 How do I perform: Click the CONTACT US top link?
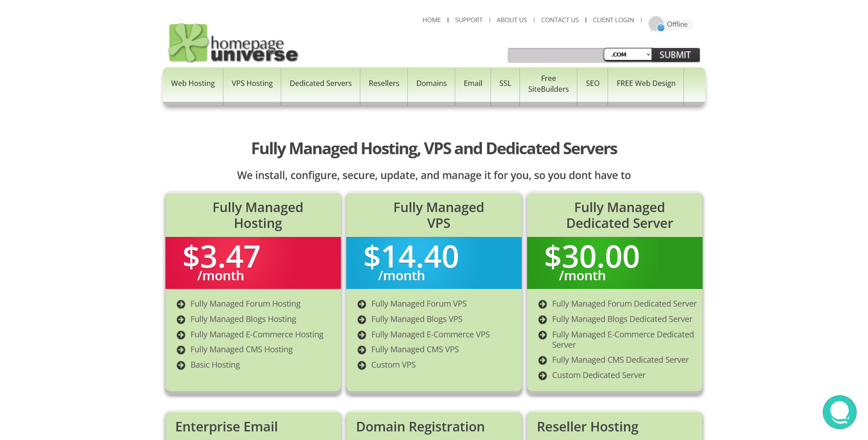click(x=560, y=20)
